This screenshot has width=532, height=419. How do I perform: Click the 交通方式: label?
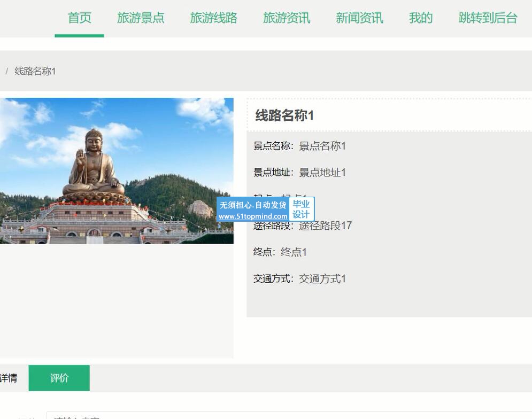tap(273, 279)
